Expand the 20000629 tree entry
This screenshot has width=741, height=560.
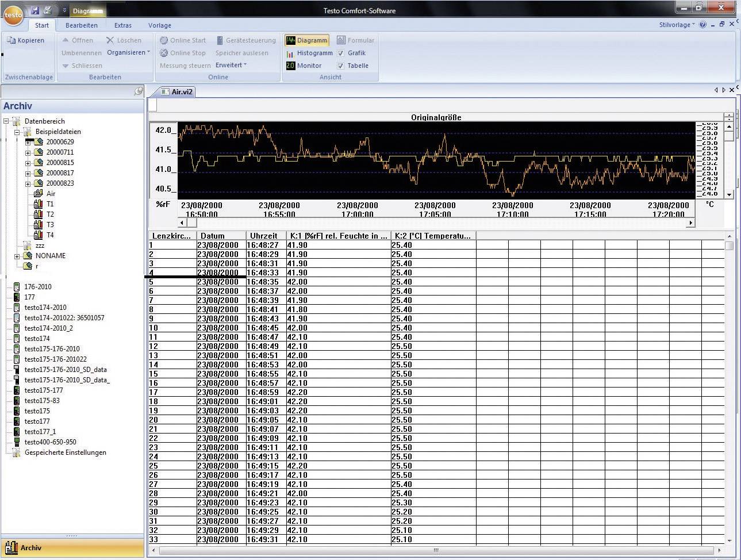point(29,141)
